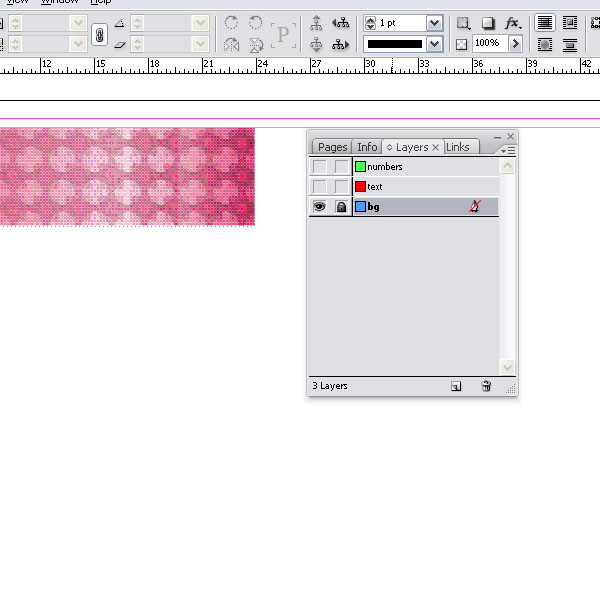
Task: Toggle the lock box for the numbers layer
Action: pos(341,166)
